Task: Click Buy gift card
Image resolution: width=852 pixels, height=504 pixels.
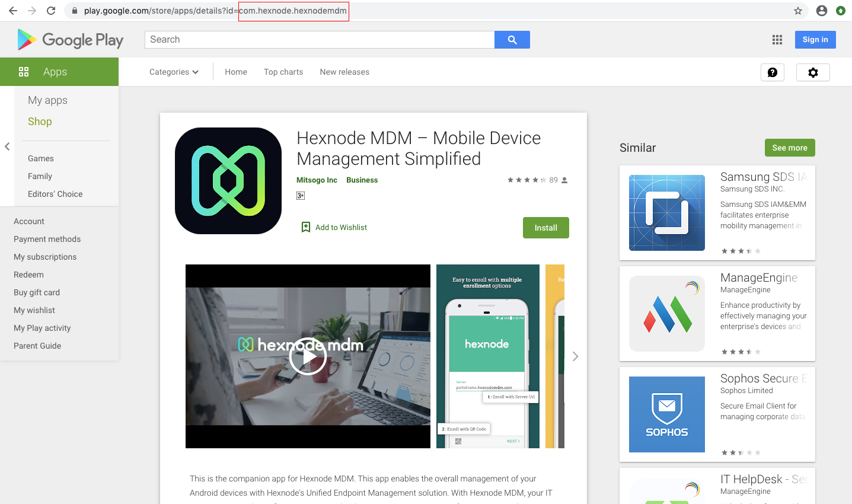Action: click(x=37, y=292)
